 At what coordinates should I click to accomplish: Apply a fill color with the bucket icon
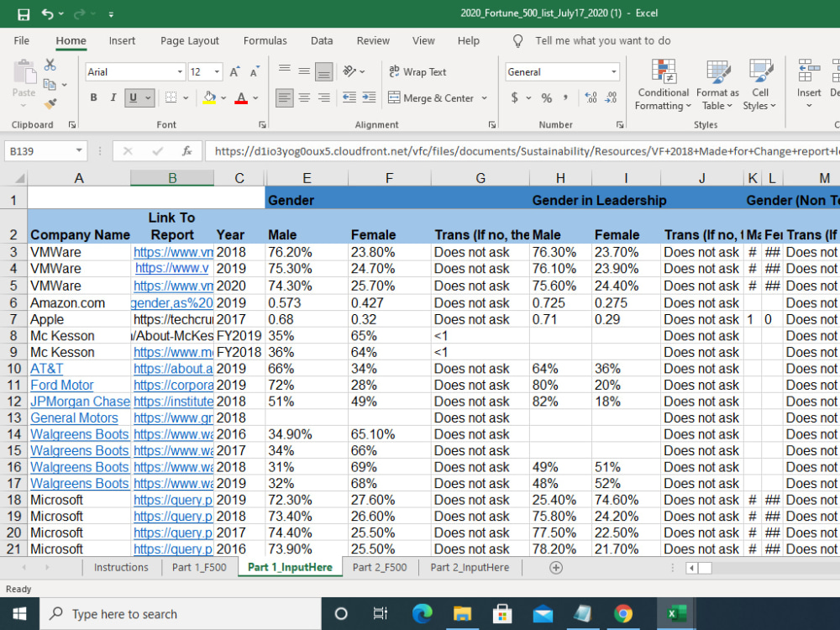pyautogui.click(x=209, y=97)
